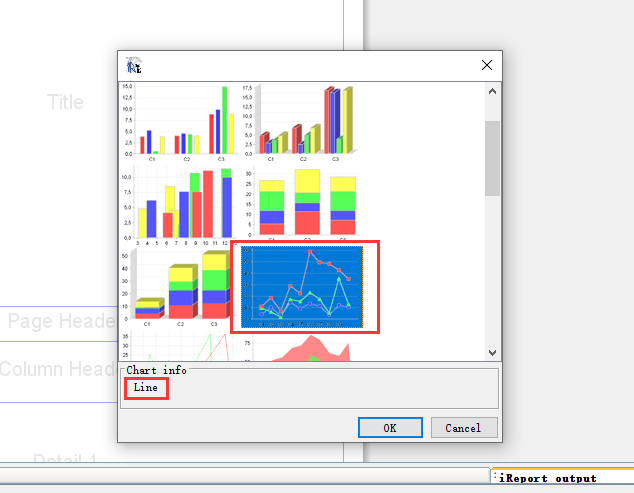The image size is (634, 493).
Task: Click the iReport icon in dialog title bar
Action: point(133,65)
